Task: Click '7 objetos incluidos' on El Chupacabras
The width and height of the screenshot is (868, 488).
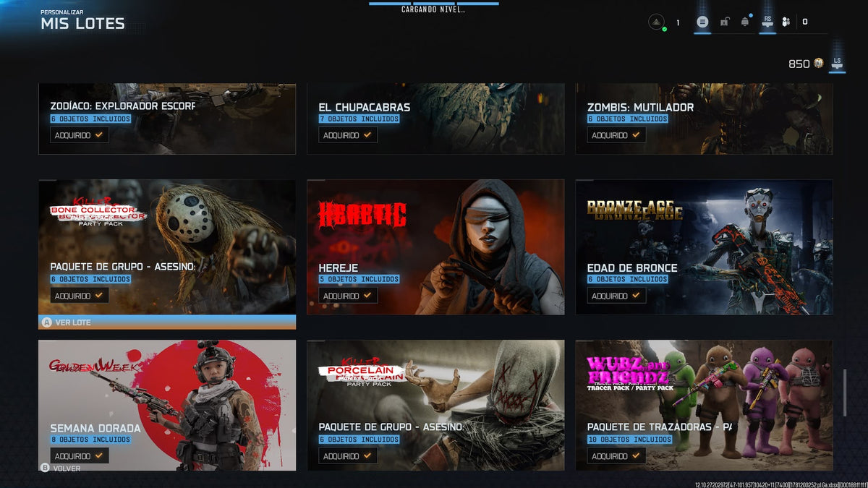Action: click(359, 119)
